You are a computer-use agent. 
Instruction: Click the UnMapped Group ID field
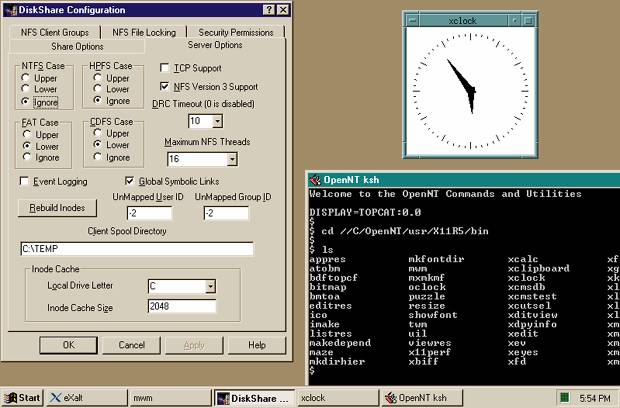coord(226,213)
